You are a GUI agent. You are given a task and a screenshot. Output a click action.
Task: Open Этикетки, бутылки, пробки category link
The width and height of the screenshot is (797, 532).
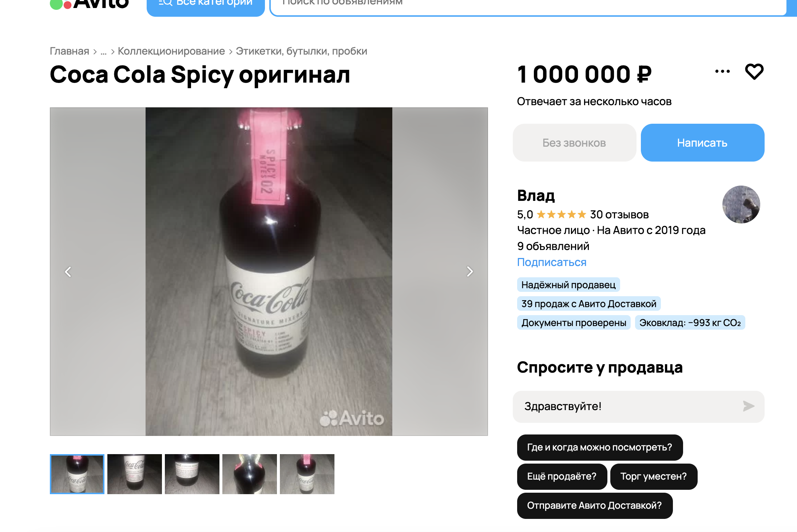(301, 51)
